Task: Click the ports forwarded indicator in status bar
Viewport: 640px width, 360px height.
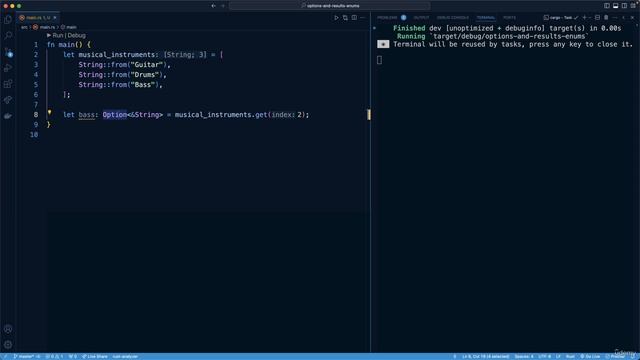Action: [x=73, y=356]
